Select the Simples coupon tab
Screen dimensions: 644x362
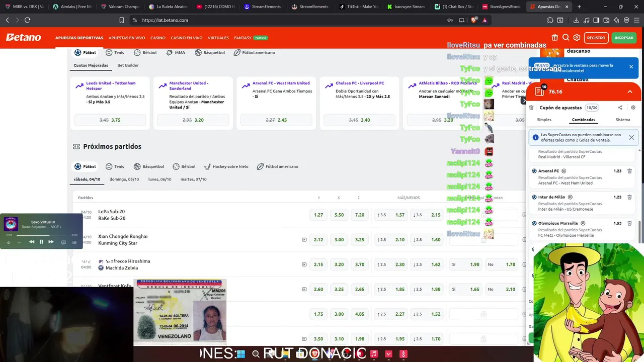tap(544, 120)
